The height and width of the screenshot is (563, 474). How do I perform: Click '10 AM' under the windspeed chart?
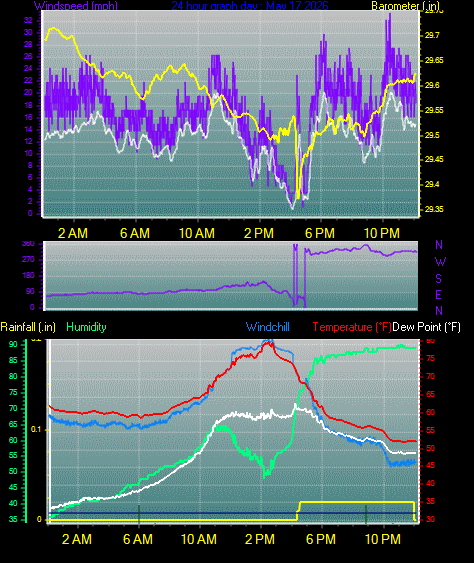tap(197, 233)
